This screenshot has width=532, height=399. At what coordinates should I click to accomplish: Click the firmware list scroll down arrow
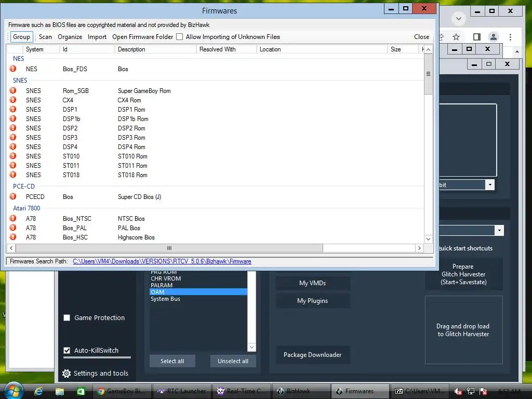(428, 239)
